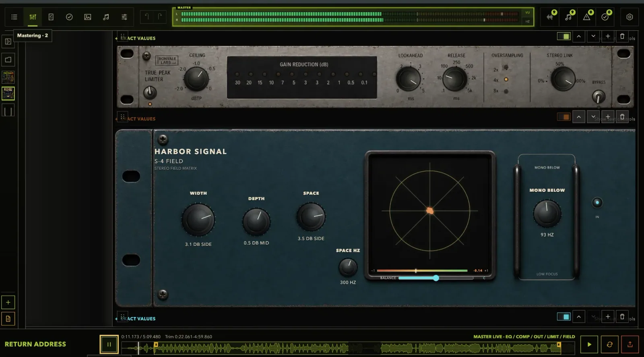644x357 pixels.
Task: Open the sliders settings tab
Action: coord(124,17)
